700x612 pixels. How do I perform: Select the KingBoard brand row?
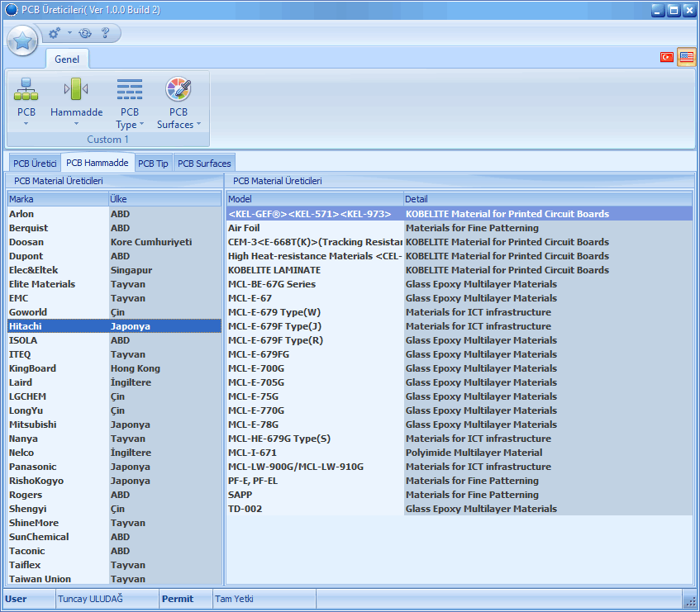coord(114,368)
